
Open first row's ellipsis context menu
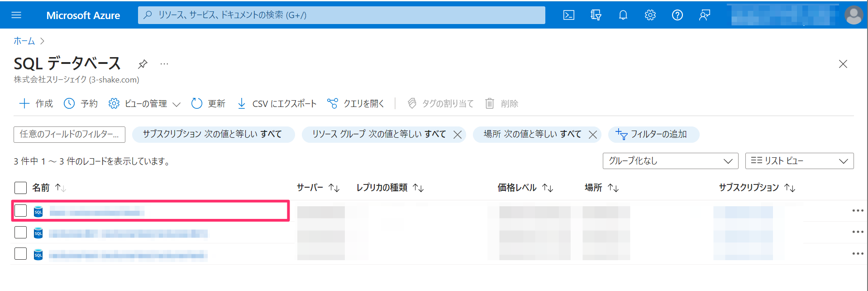point(858,210)
